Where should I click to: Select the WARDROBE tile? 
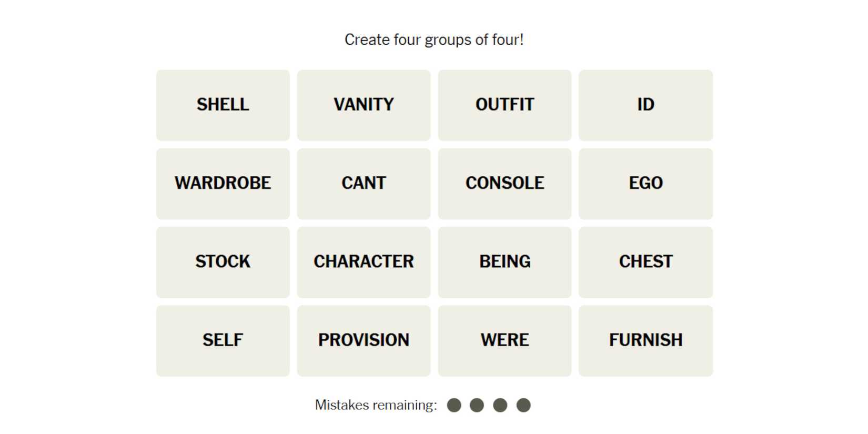pos(223,184)
